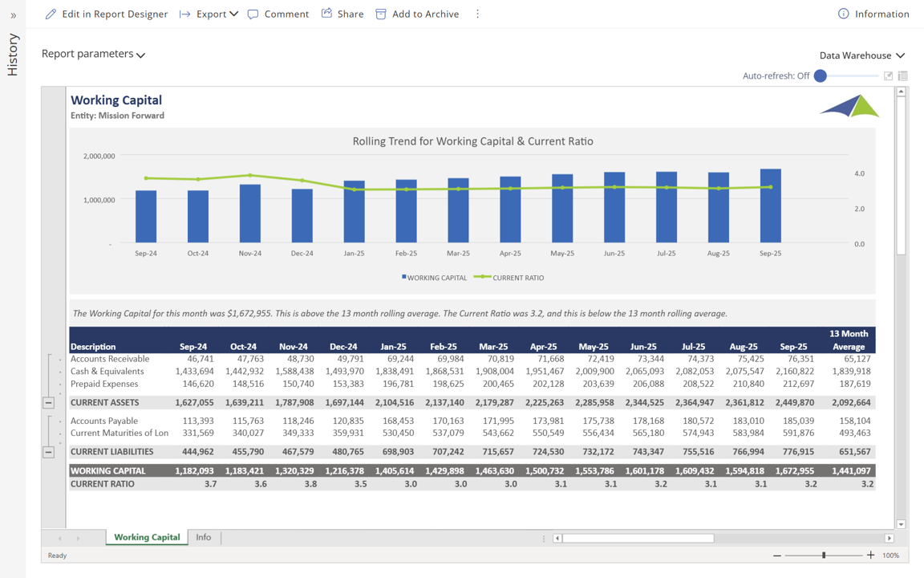Click the Information circle icon
The height and width of the screenshot is (578, 924).
[843, 14]
